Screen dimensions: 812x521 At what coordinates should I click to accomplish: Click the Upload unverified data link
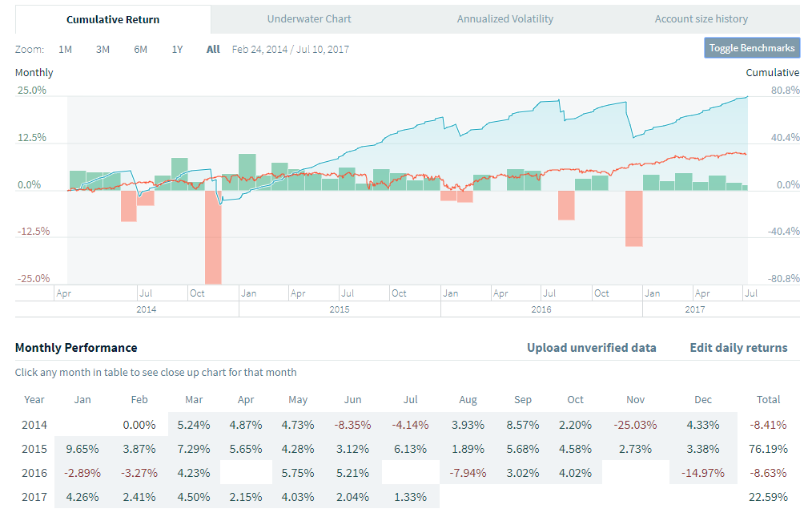(x=591, y=348)
